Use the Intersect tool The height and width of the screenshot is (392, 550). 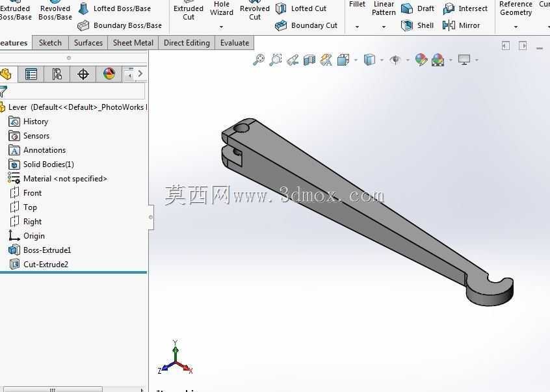pos(465,8)
